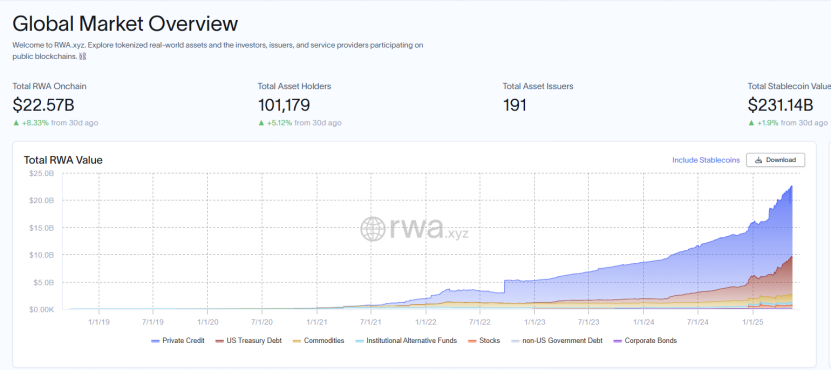
Task: Click the Include Stablecoins link
Action: click(706, 160)
